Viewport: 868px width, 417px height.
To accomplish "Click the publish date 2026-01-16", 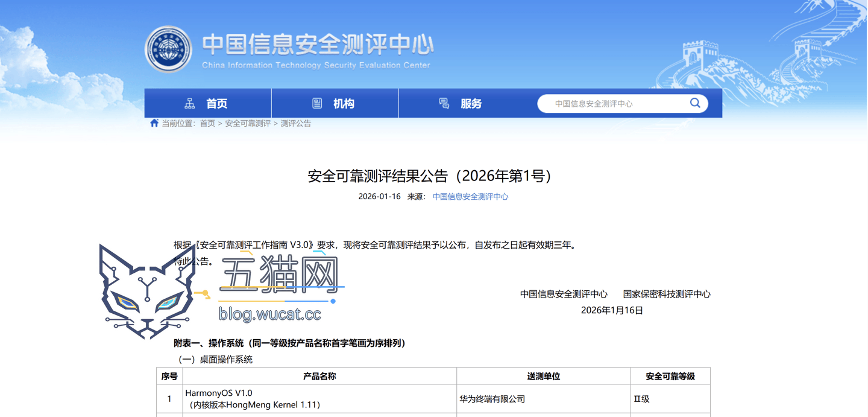I will [379, 197].
